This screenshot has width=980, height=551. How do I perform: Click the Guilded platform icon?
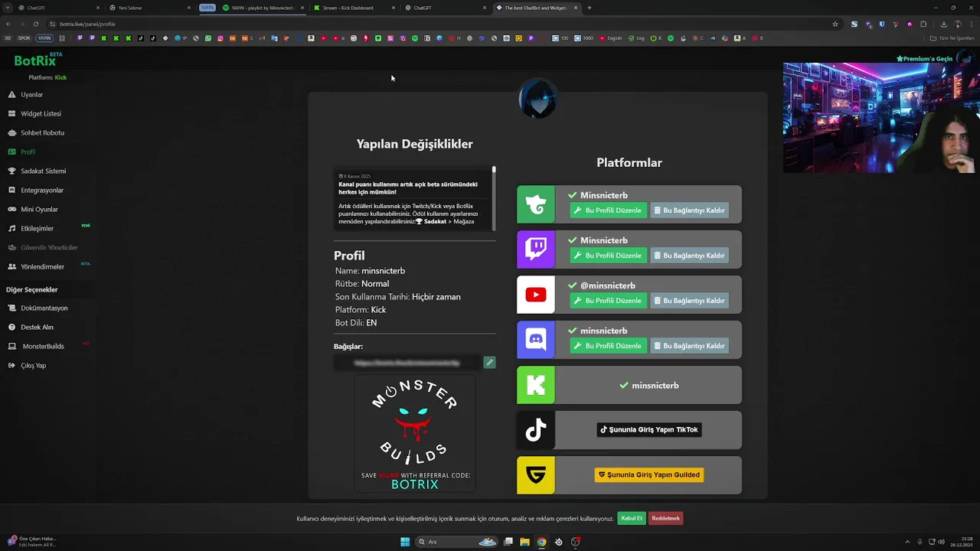coord(536,475)
